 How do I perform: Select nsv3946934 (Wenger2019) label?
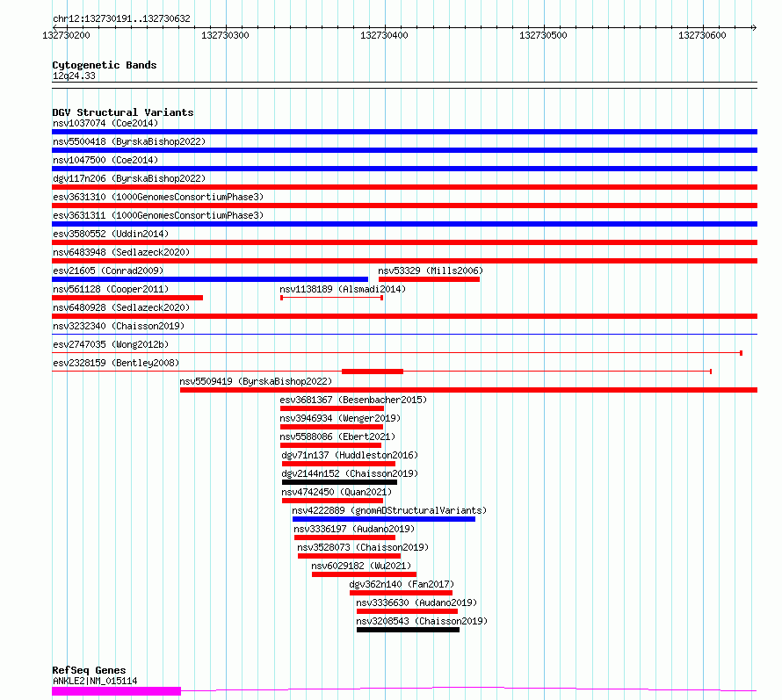340,418
